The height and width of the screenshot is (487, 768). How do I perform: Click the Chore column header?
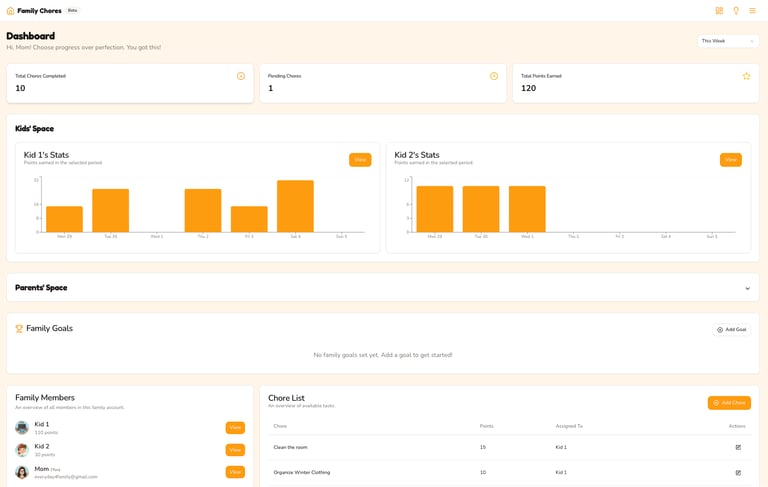click(280, 426)
